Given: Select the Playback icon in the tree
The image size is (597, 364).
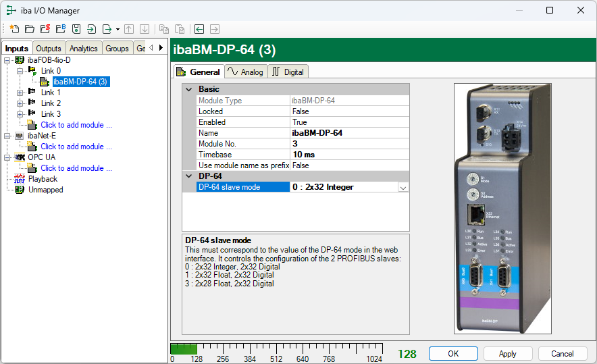Looking at the screenshot, I should tap(20, 179).
